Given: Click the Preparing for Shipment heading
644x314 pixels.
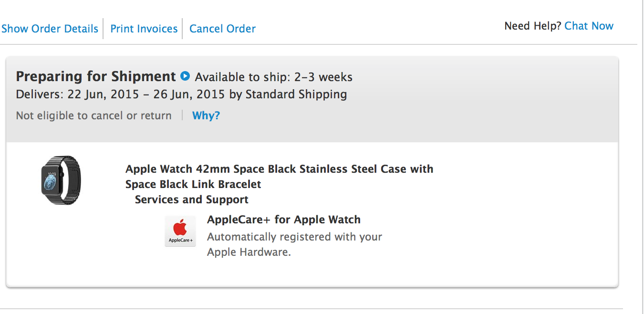Looking at the screenshot, I should 96,76.
